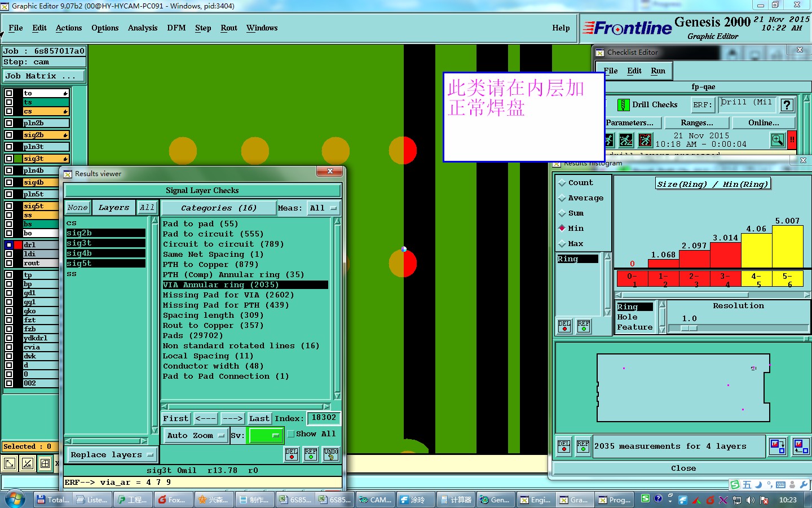The image size is (812, 508).
Task: Open the Run menu in Checklist Editor
Action: 658,71
